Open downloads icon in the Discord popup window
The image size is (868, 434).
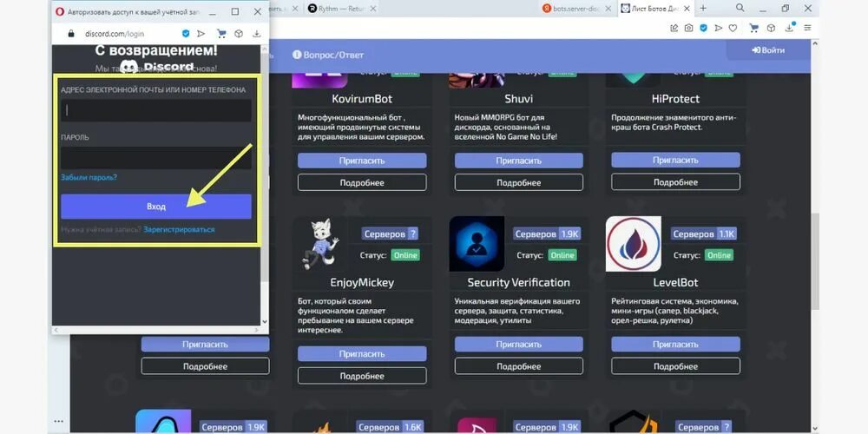[x=257, y=34]
